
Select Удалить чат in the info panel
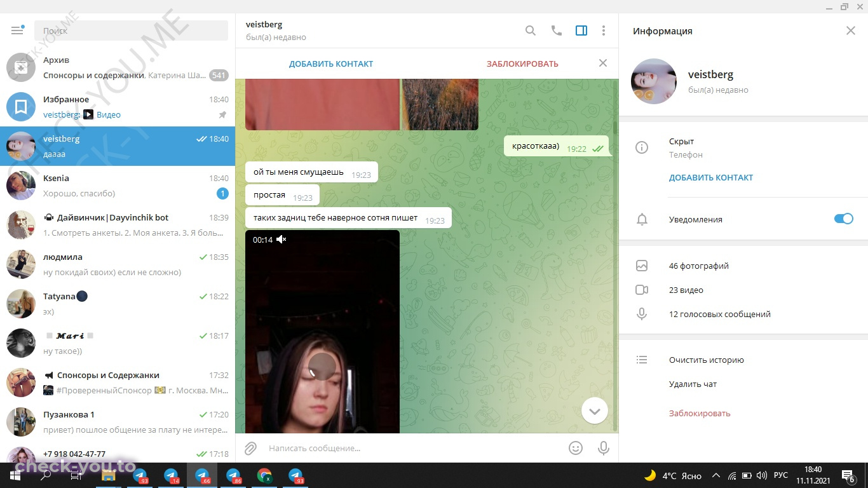(693, 384)
